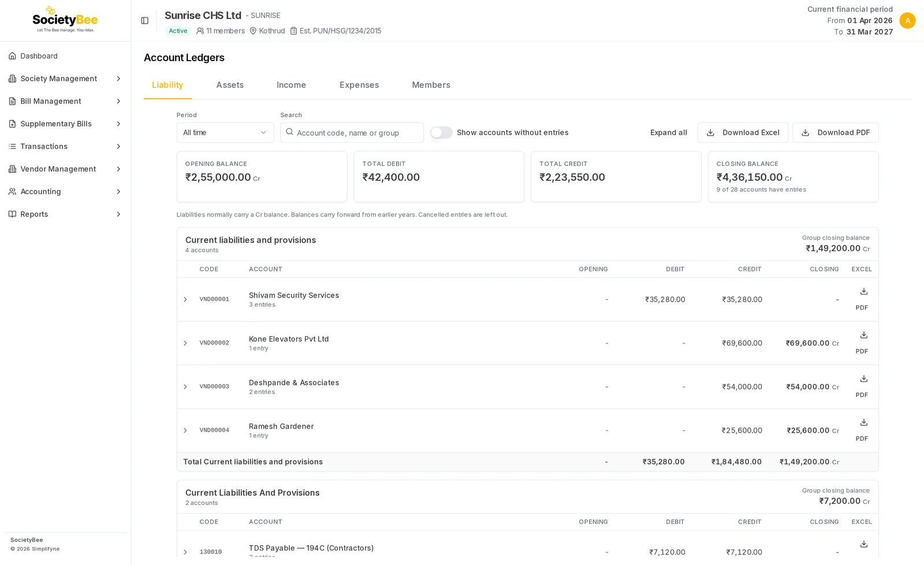Viewport: 924px width, 565px height.
Task: Download Excel for Deshpande & Associates
Action: [x=863, y=379]
